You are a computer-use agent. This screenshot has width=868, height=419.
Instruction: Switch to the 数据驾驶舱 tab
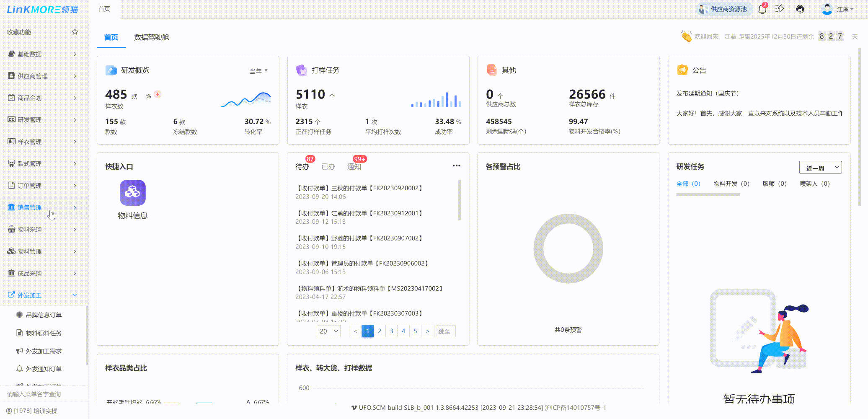coord(151,37)
